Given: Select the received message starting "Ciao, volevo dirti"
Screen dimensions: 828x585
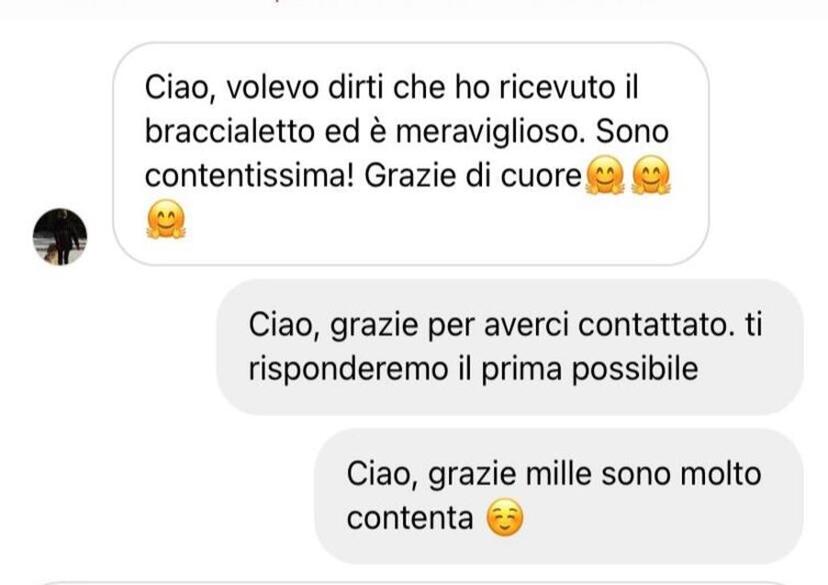Looking at the screenshot, I should (411, 154).
